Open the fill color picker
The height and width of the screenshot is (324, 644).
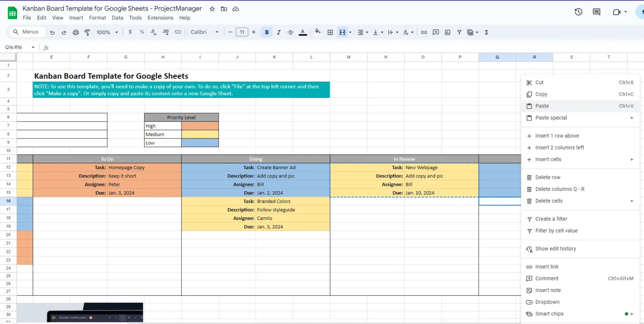point(318,32)
